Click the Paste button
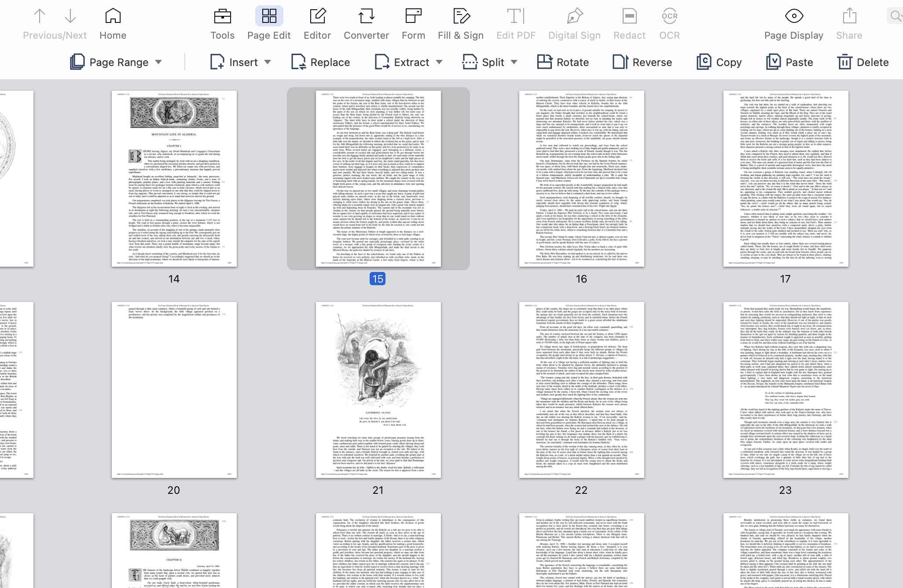Image resolution: width=903 pixels, height=588 pixels. 790,62
